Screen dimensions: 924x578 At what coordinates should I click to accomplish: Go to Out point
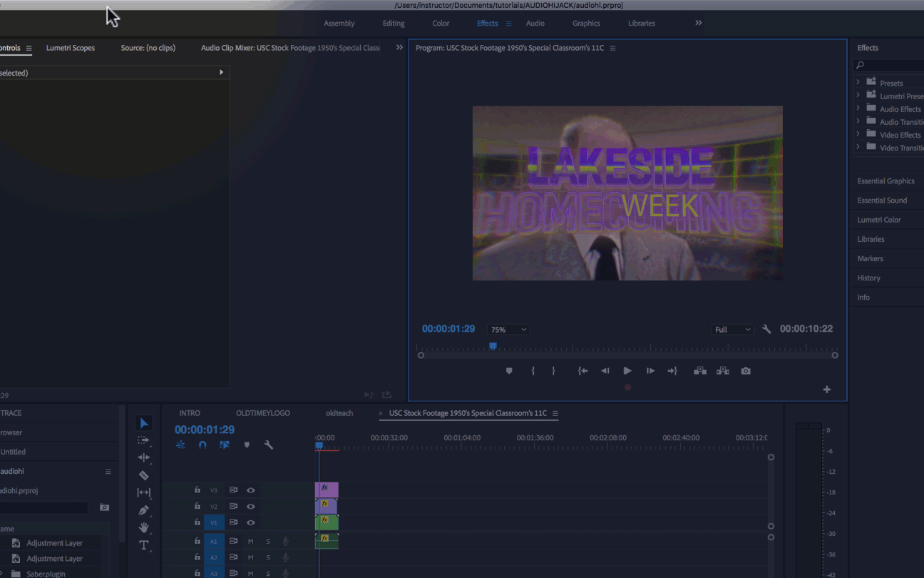click(672, 371)
